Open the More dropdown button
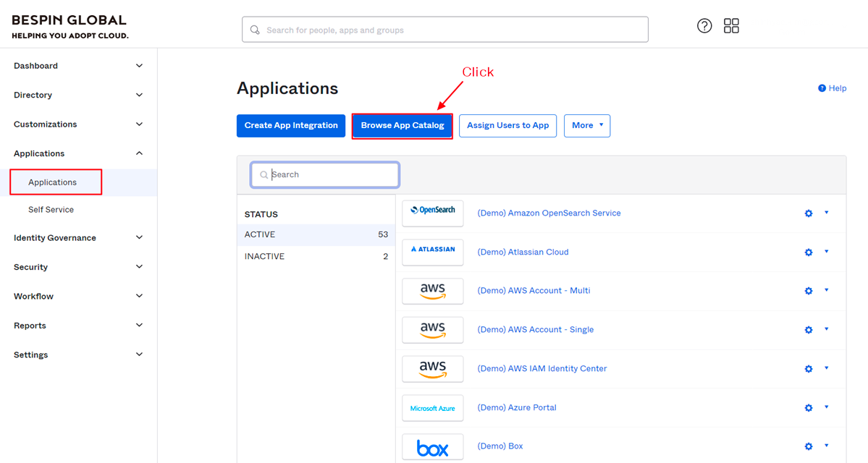Image resolution: width=868 pixels, height=463 pixels. coord(586,126)
